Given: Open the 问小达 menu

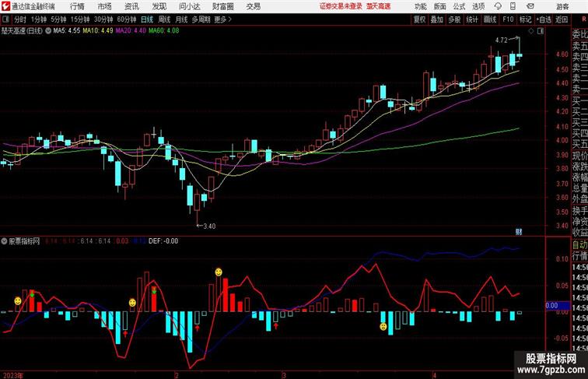Looking at the screenshot, I should [189, 6].
